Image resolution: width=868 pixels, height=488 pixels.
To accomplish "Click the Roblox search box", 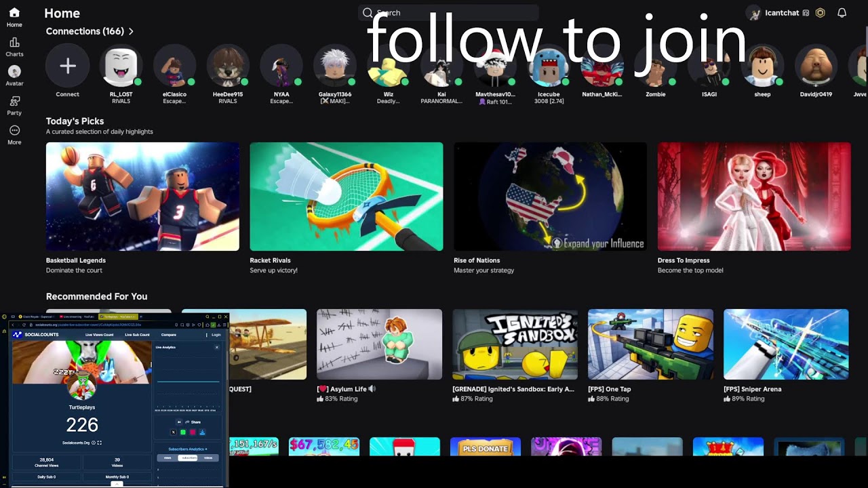I will 448,13.
